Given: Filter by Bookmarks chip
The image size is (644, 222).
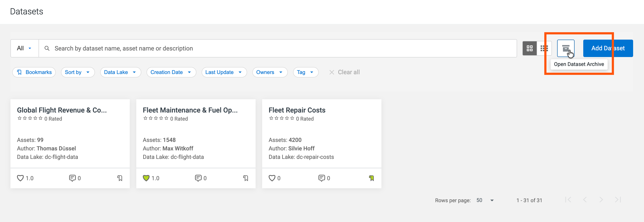Looking at the screenshot, I should tap(34, 72).
